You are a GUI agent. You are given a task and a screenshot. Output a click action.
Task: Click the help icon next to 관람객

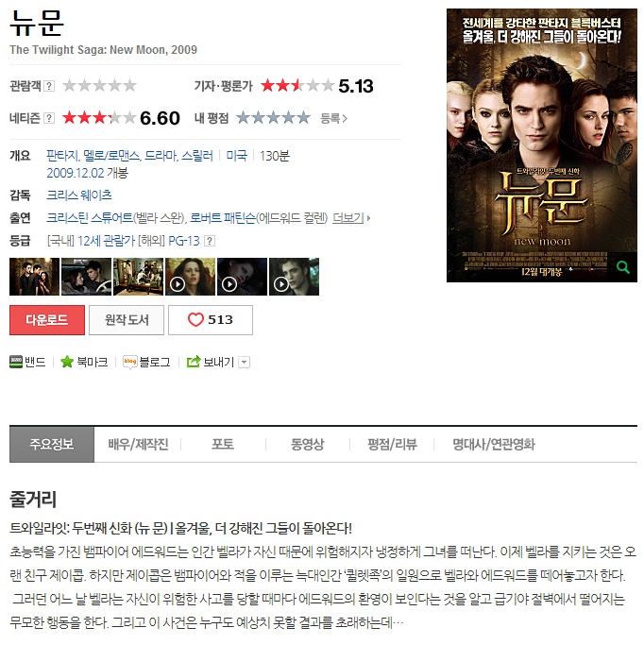point(49,86)
